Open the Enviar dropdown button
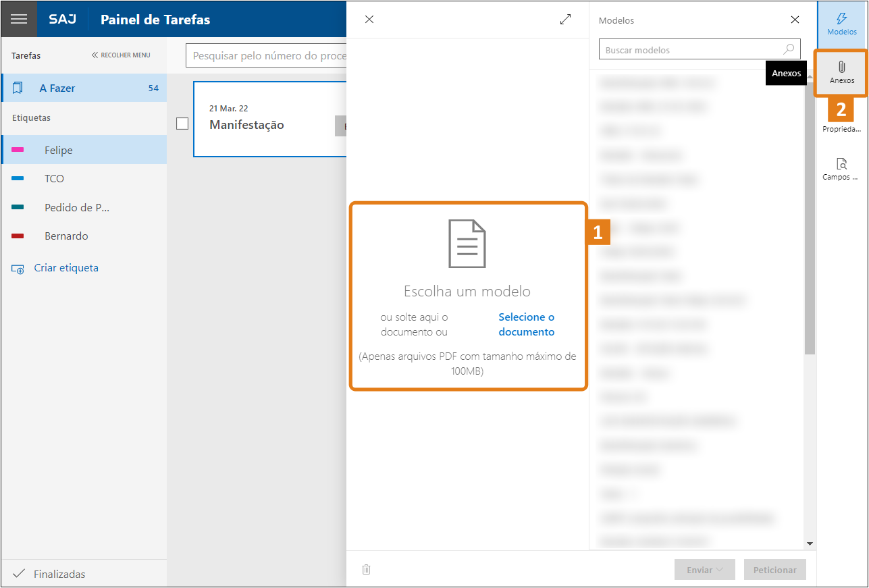The height and width of the screenshot is (588, 869). [705, 570]
